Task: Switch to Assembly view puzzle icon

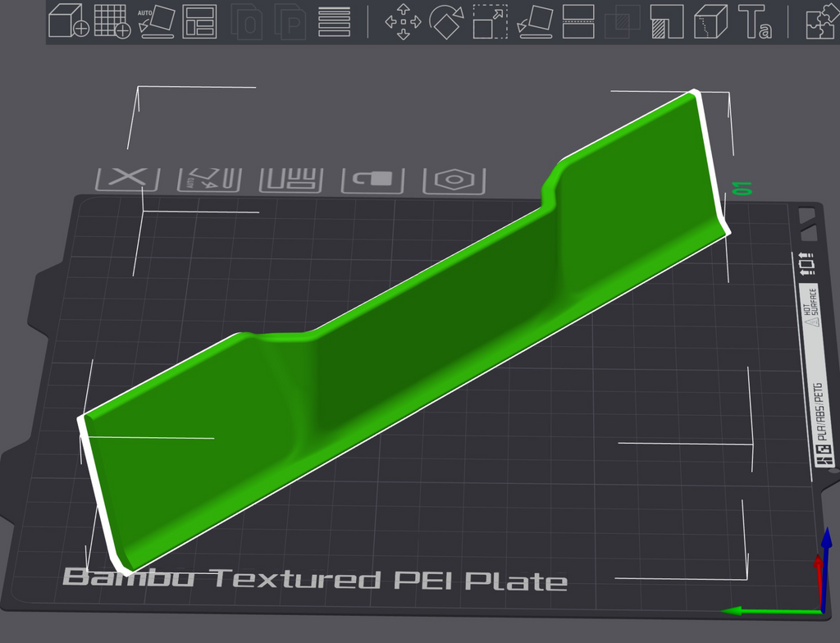Action: (822, 22)
